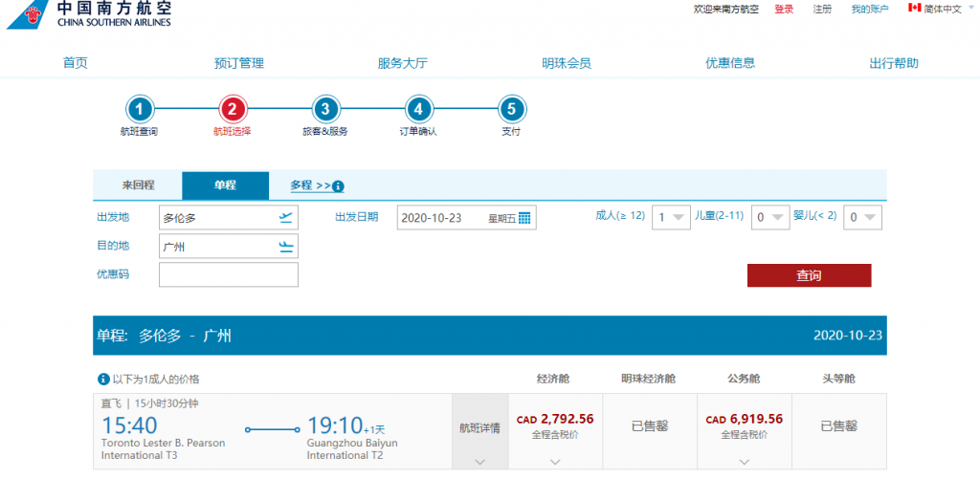Open the 优惠信息 menu
Screen dimensions: 980x479
click(730, 63)
